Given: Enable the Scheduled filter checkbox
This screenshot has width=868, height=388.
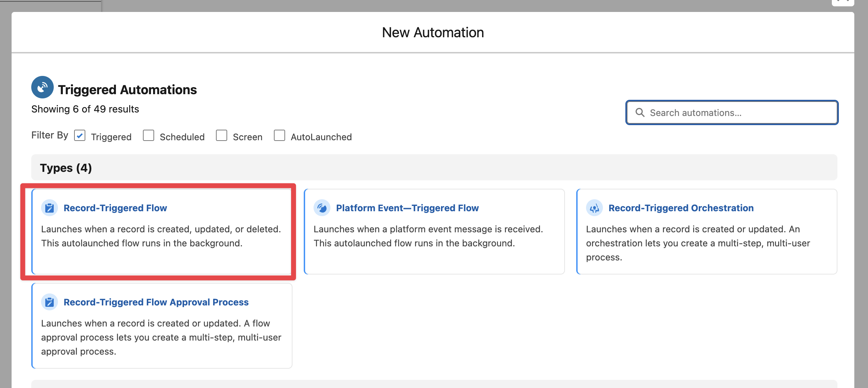Looking at the screenshot, I should point(149,136).
